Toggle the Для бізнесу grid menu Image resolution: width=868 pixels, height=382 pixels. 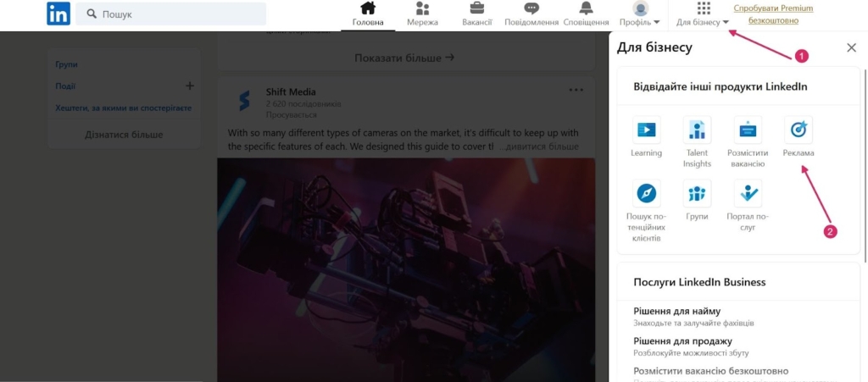pos(703,14)
